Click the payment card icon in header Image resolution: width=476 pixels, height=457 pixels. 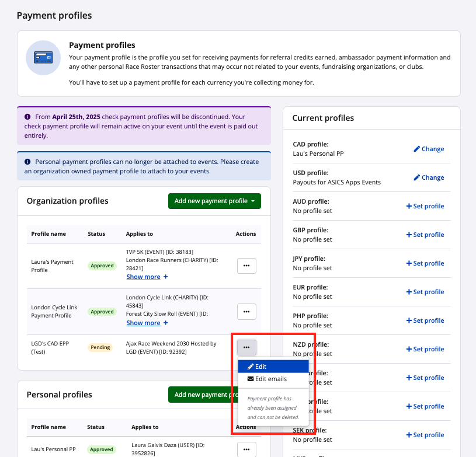pos(43,58)
